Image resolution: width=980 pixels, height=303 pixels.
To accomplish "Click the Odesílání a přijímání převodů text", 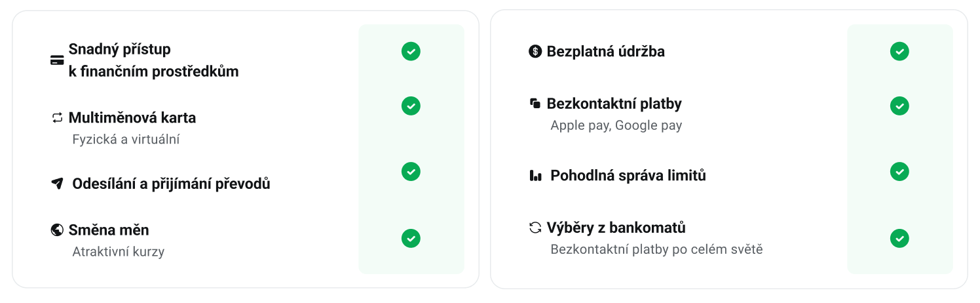I will tap(171, 184).
